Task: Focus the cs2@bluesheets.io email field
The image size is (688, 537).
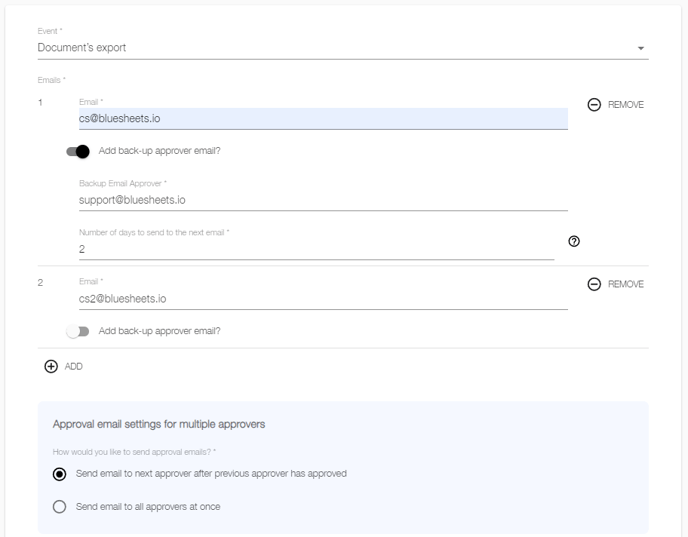Action: point(323,299)
